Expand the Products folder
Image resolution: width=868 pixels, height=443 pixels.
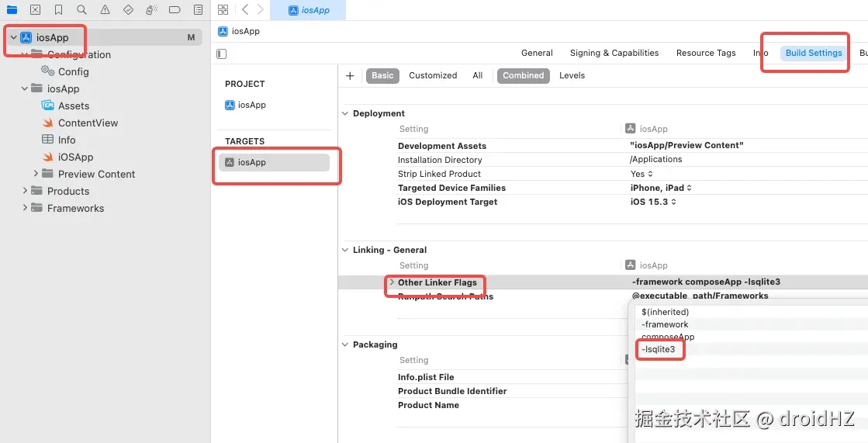click(x=26, y=191)
